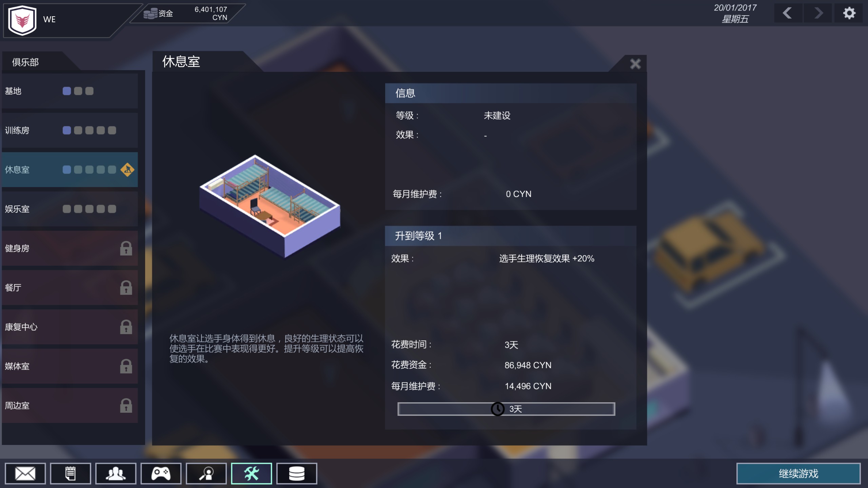Open the settings gear

(849, 13)
